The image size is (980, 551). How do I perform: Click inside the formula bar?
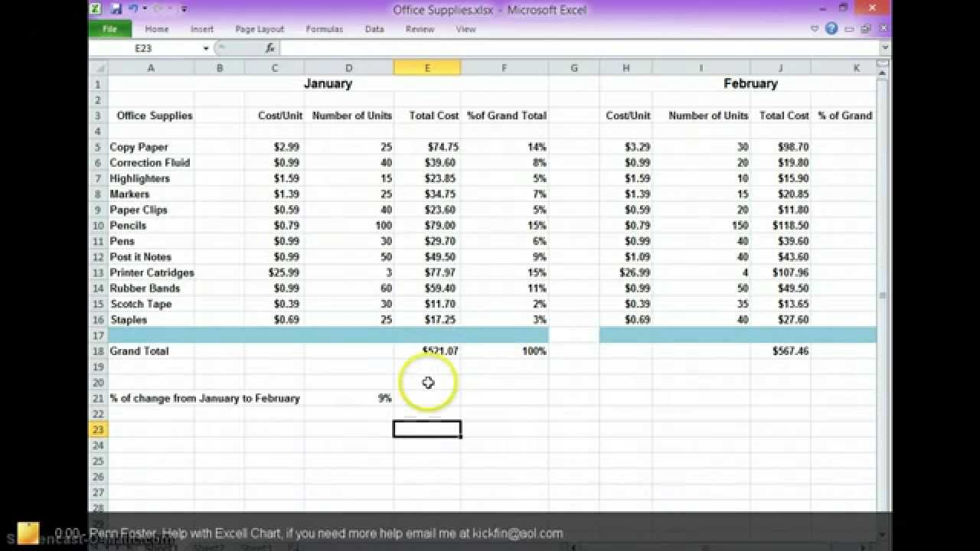point(580,48)
